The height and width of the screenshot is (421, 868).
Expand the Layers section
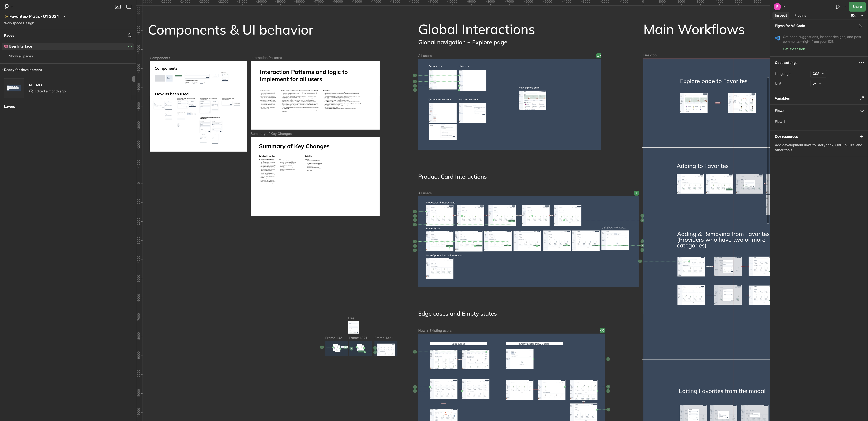tap(10, 107)
